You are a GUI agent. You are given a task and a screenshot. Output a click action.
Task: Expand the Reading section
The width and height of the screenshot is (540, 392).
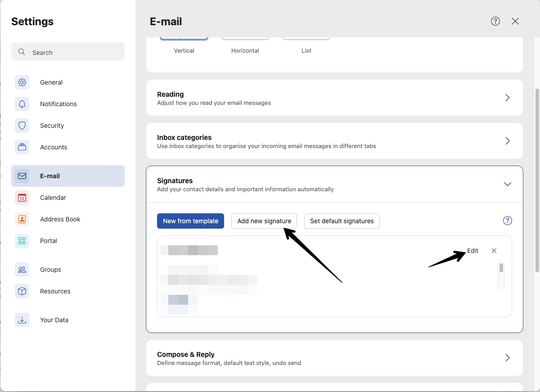(507, 98)
